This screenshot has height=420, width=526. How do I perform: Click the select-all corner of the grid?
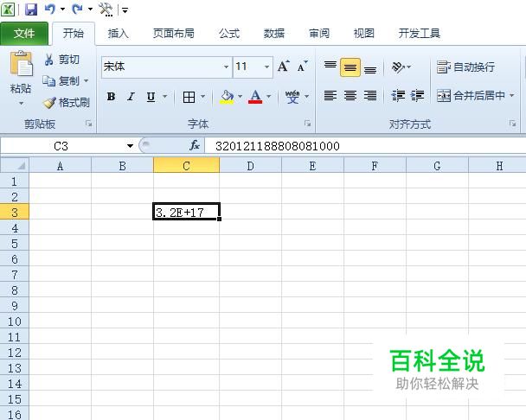(15, 165)
